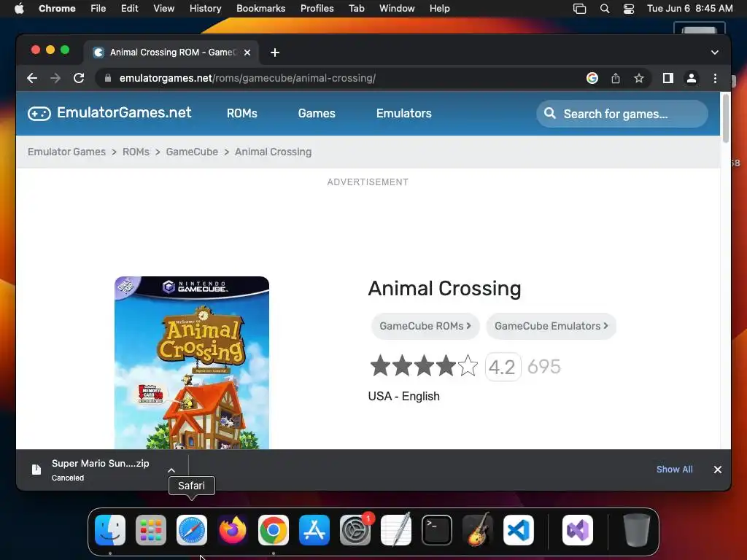Open System Settings from the Dock
747x560 pixels.
click(355, 530)
